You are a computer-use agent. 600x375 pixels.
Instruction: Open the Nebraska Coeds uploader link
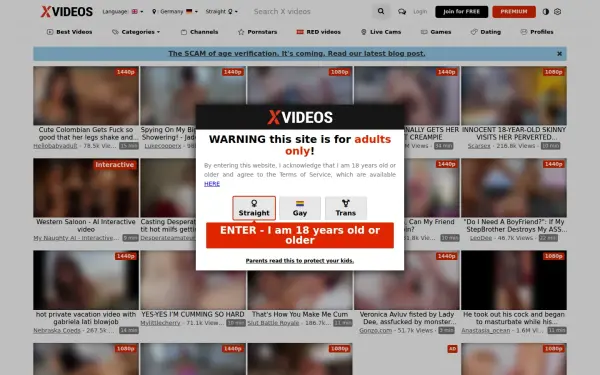pyautogui.click(x=57, y=331)
